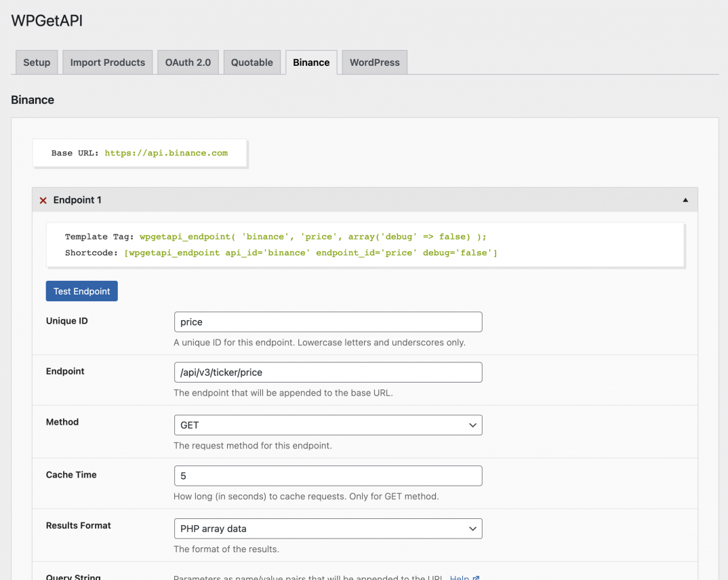The width and height of the screenshot is (728, 580).
Task: Click the Test Endpoint button
Action: 81,291
